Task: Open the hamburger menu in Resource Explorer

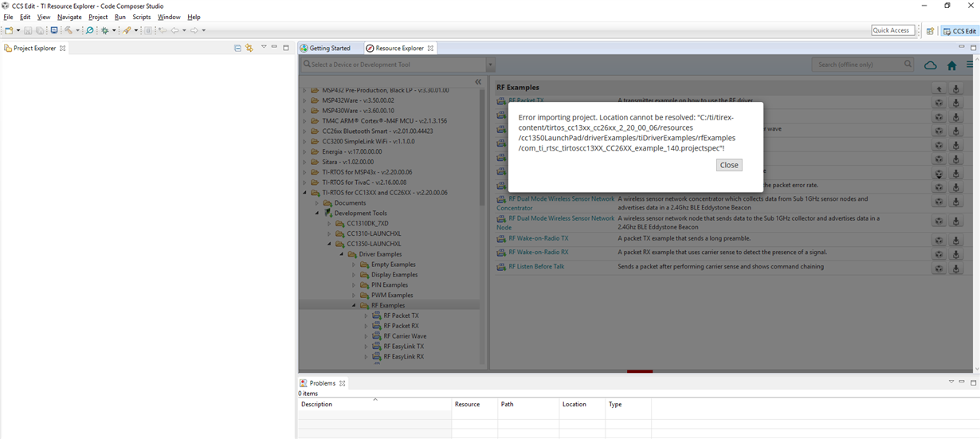Action: click(970, 65)
